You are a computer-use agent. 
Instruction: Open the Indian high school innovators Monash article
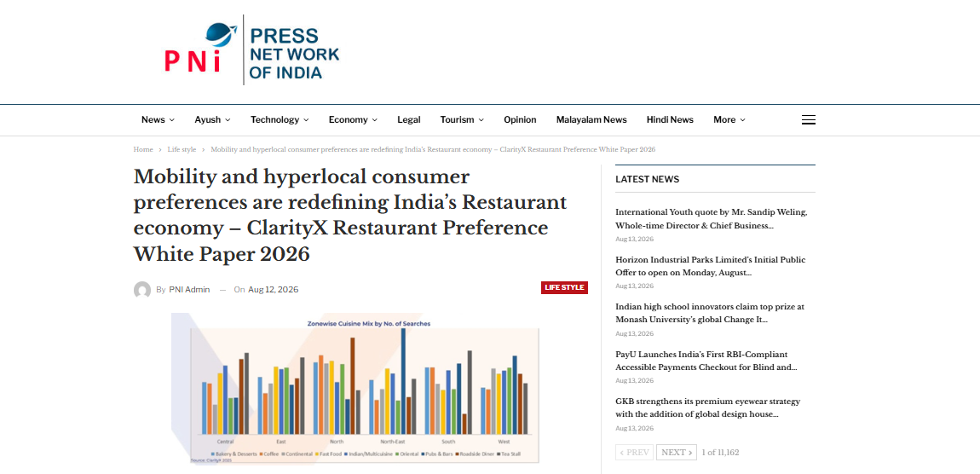point(709,313)
